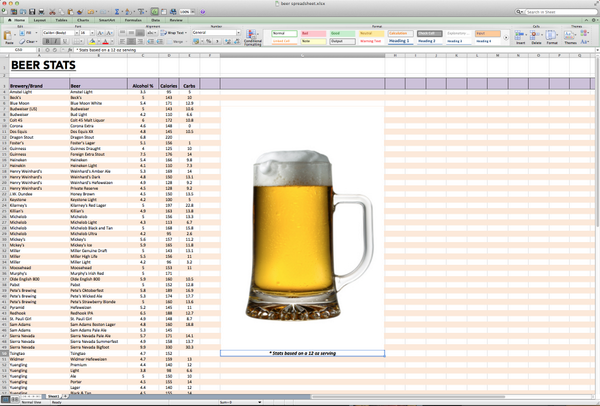
Task: Open the font name dropdown
Action: coord(76,33)
